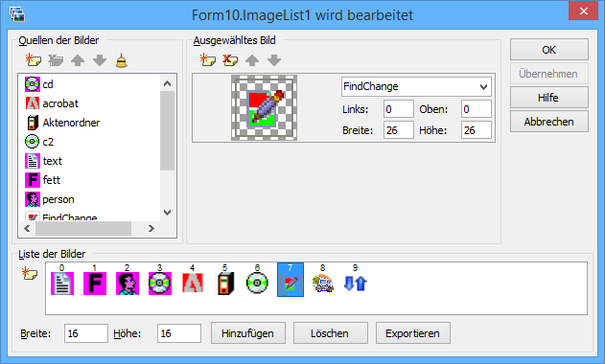The image size is (605, 364).
Task: Click the Löschen button
Action: (x=330, y=333)
